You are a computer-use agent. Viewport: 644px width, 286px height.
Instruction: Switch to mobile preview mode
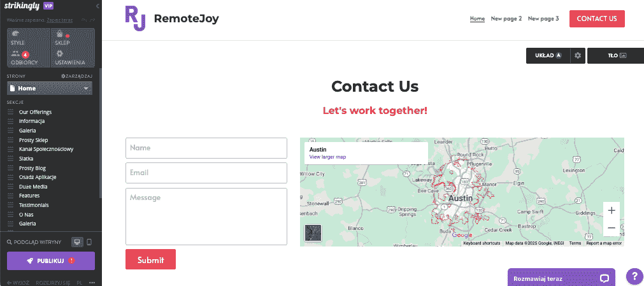89,242
